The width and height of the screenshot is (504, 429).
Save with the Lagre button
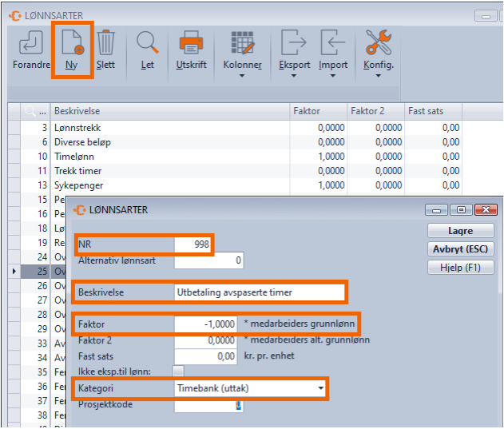[x=460, y=231]
